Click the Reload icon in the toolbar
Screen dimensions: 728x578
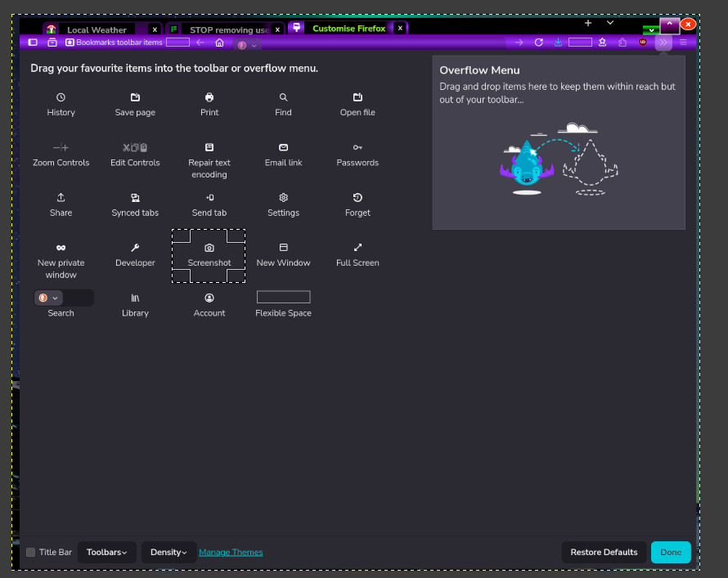tap(538, 43)
